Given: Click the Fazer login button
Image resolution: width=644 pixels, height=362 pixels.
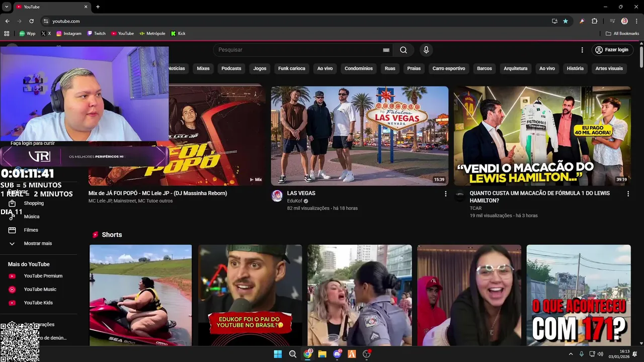Looking at the screenshot, I should (x=612, y=50).
